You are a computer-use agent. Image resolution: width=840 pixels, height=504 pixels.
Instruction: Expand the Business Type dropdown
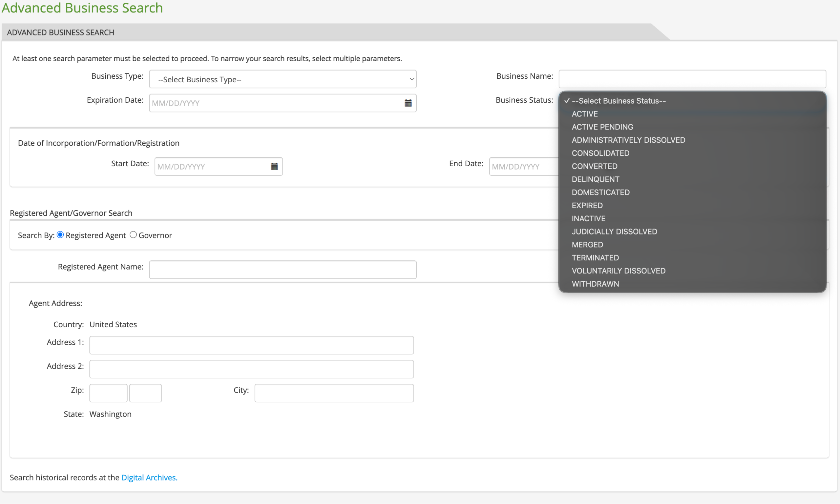pyautogui.click(x=283, y=79)
